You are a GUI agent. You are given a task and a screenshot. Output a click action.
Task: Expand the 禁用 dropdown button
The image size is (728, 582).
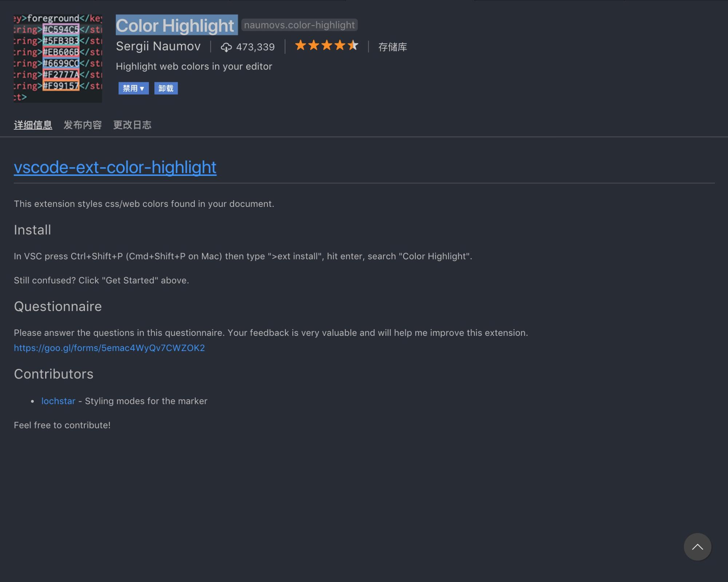pos(142,88)
